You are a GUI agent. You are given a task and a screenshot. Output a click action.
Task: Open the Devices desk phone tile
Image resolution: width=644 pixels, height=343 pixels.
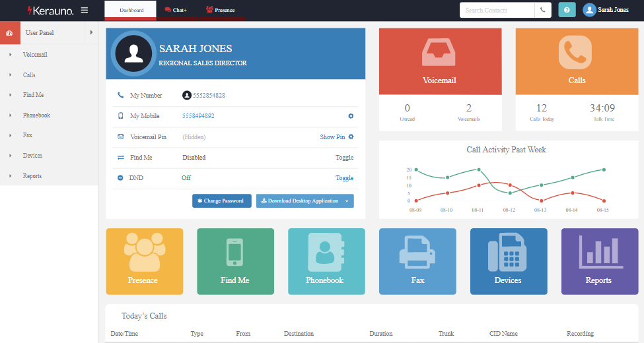point(509,261)
